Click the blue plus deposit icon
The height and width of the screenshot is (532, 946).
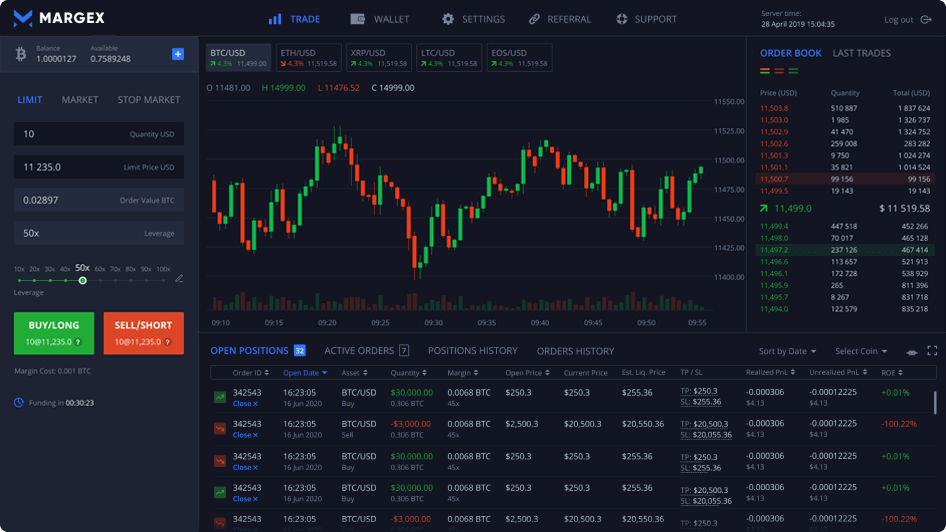click(x=178, y=54)
